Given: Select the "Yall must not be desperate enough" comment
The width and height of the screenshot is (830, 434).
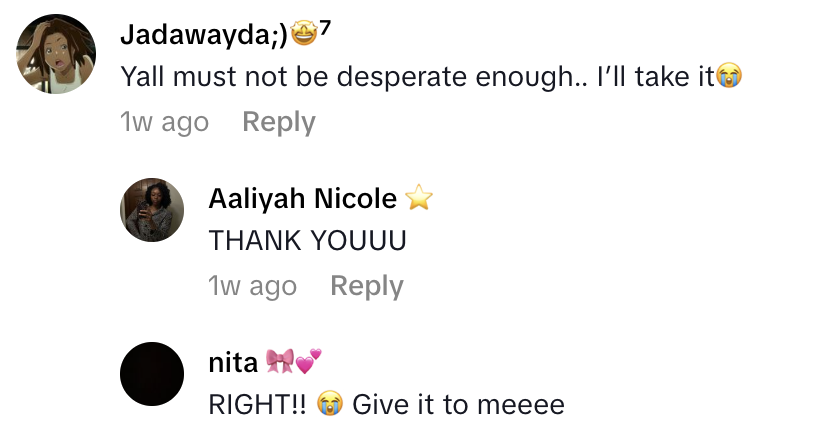Looking at the screenshot, I should click(416, 76).
